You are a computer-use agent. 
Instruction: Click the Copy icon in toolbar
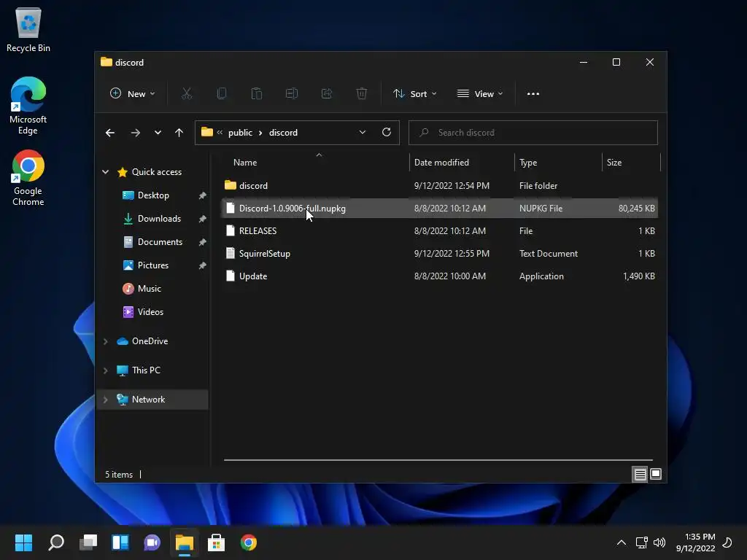[222, 94]
